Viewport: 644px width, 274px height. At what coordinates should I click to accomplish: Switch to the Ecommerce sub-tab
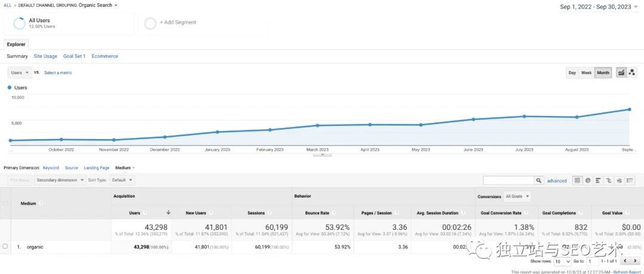coord(105,56)
